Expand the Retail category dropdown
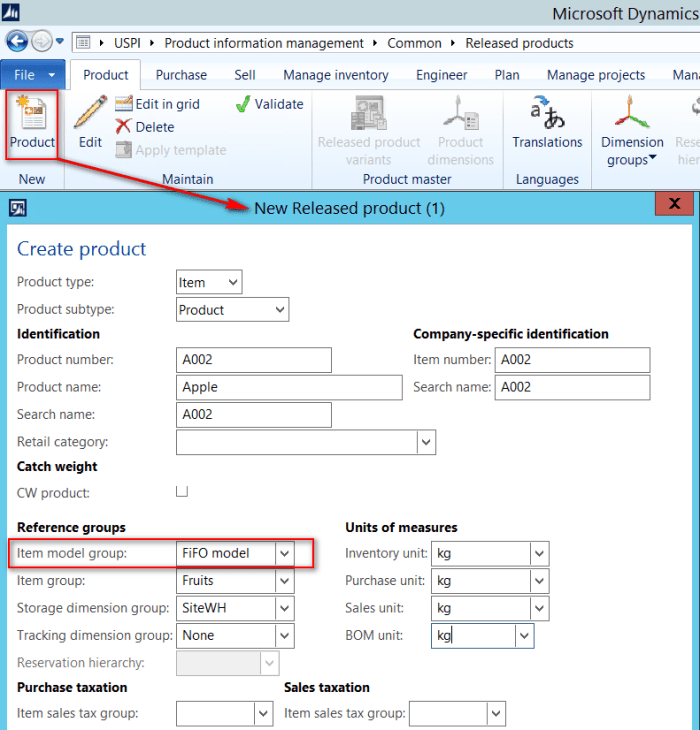Image resolution: width=700 pixels, height=730 pixels. tap(426, 442)
